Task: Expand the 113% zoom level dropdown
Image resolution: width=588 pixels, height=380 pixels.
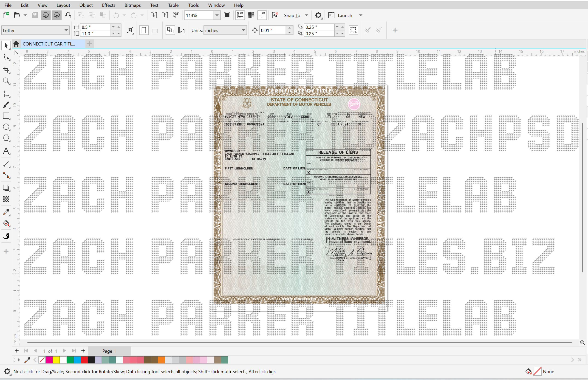Action: pos(217,15)
